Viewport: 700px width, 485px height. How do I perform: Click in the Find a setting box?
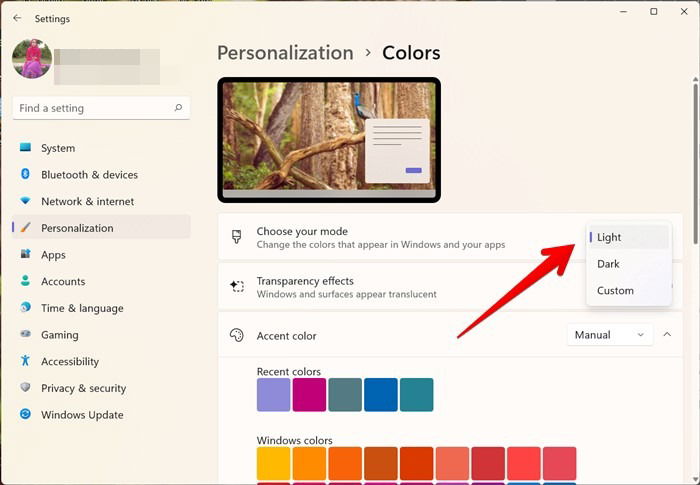(101, 108)
